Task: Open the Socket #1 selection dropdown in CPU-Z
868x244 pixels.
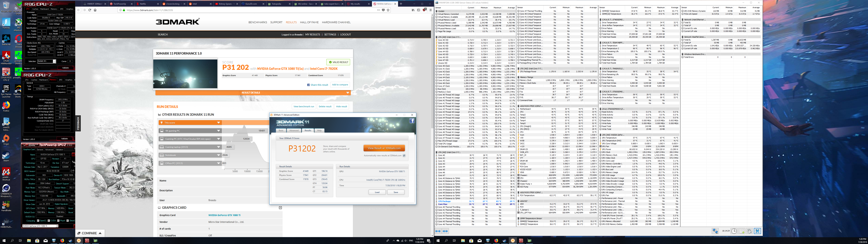Action: click(46, 61)
